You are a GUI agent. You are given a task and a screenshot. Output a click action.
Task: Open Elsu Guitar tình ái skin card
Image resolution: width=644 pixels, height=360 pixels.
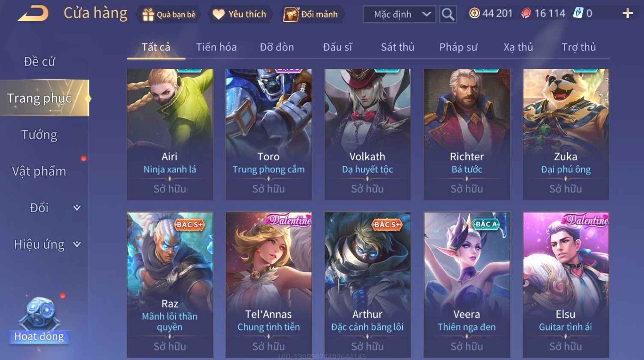(566, 285)
